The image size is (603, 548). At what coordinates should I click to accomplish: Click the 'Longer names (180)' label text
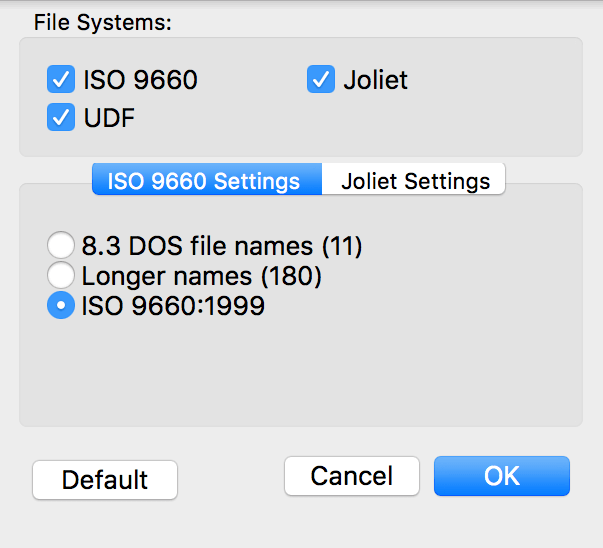pyautogui.click(x=202, y=276)
